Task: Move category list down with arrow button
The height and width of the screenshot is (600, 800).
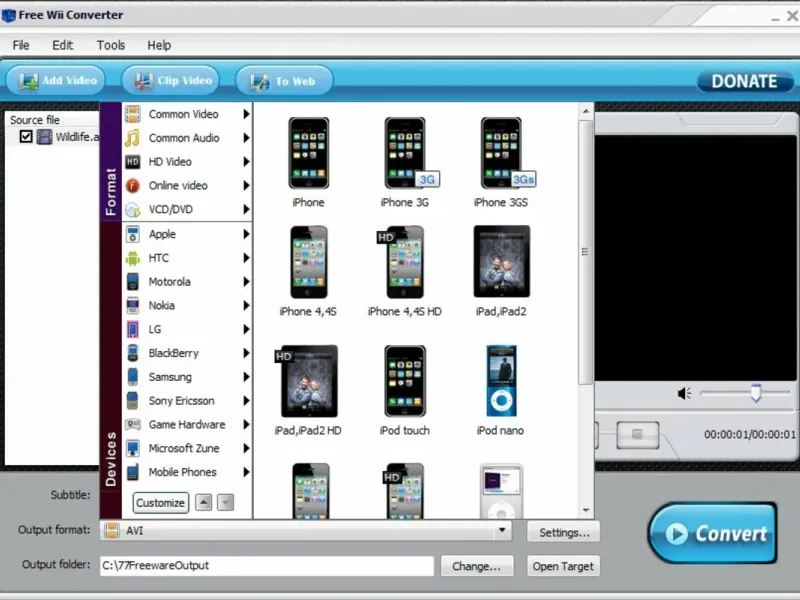Action: click(x=226, y=503)
